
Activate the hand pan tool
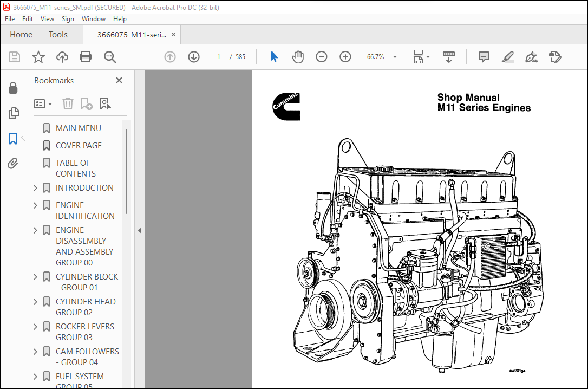coord(298,57)
